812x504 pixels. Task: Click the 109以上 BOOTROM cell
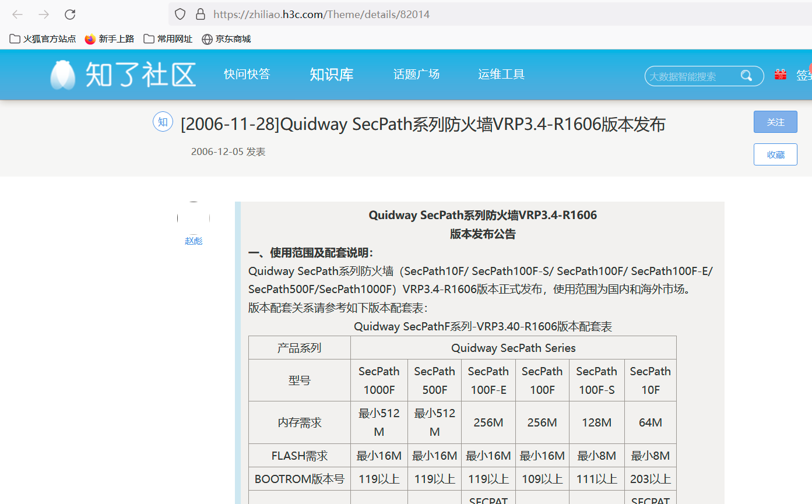(542, 479)
